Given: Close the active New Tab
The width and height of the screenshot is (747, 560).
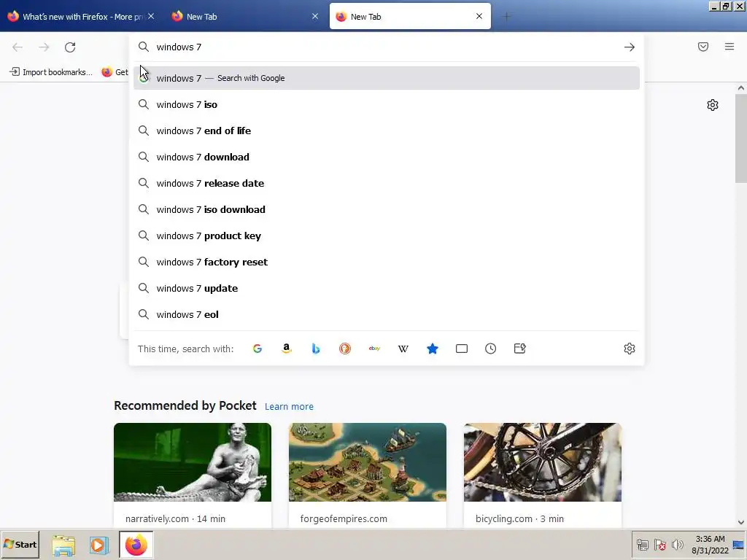Looking at the screenshot, I should point(479,16).
